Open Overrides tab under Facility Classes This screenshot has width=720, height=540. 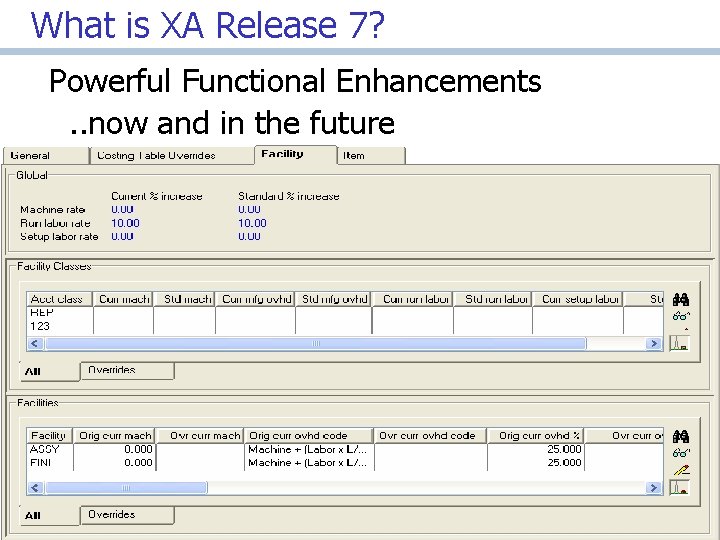[127, 371]
